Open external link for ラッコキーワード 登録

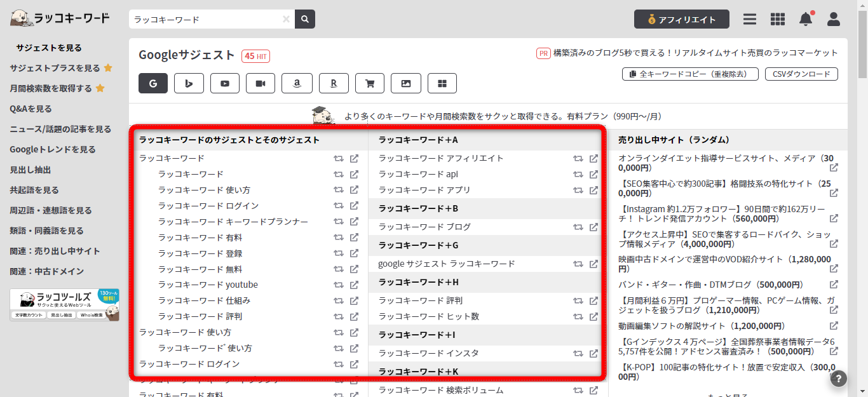(x=355, y=253)
